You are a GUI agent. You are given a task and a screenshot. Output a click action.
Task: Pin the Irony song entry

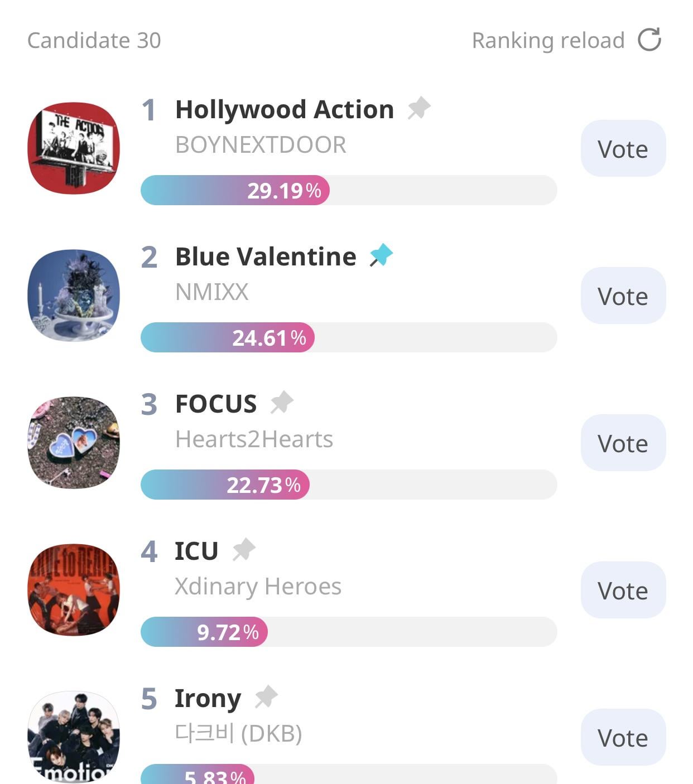(x=266, y=697)
